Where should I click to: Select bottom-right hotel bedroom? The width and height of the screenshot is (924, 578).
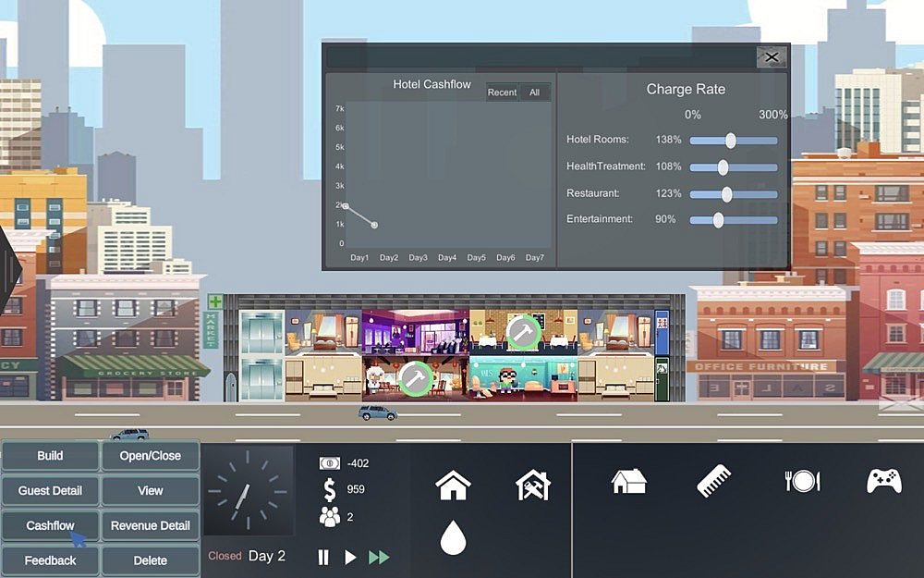[615, 378]
